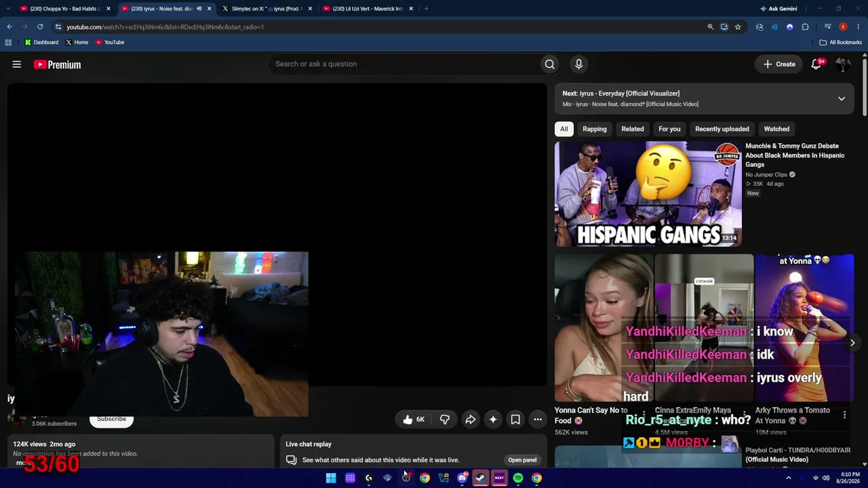Select the Recently uploaded filter chip
Viewport: 868px width, 488px height.
point(722,129)
